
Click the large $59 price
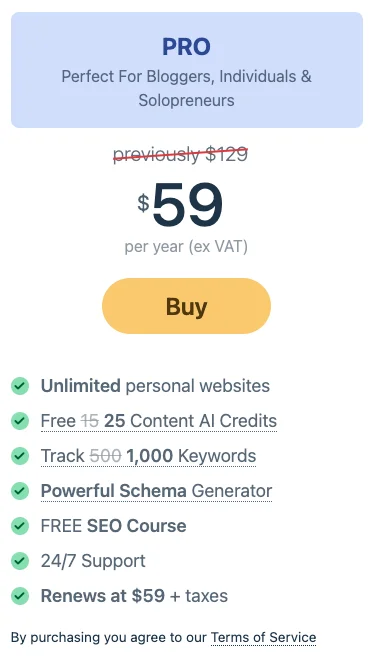[x=180, y=206]
